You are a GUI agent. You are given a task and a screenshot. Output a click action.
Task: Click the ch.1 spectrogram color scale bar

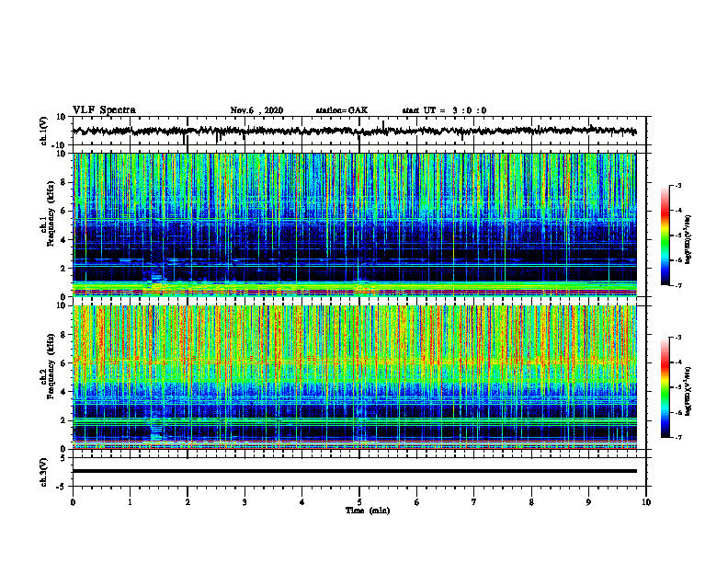665,236
